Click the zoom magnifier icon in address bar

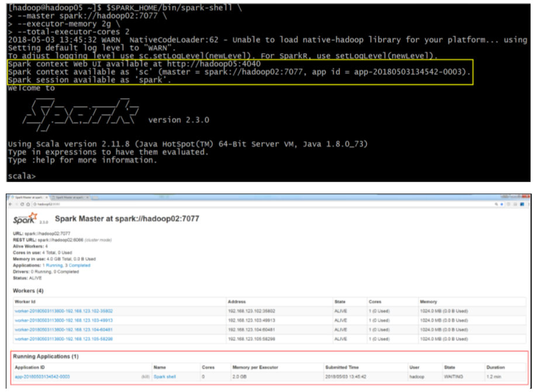(496, 204)
